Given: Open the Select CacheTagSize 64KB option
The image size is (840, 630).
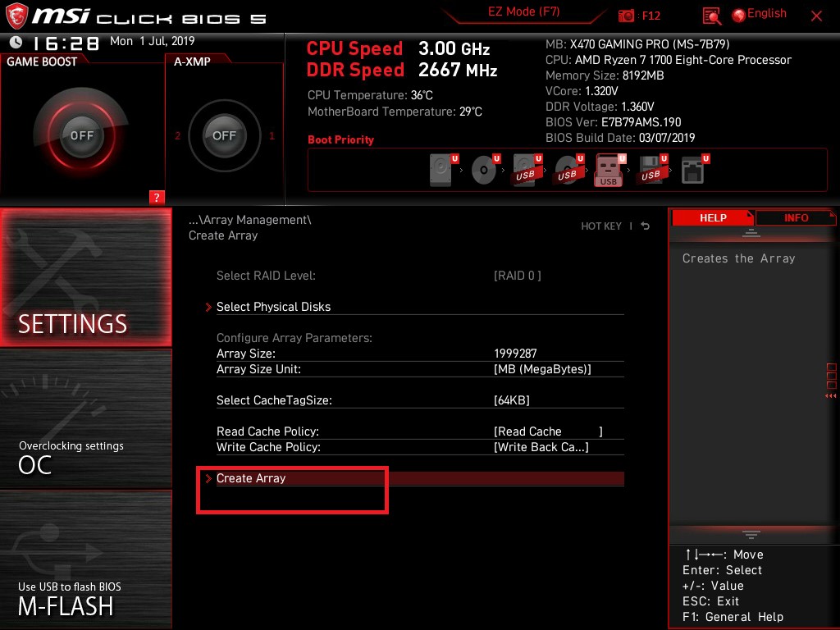Looking at the screenshot, I should [512, 400].
